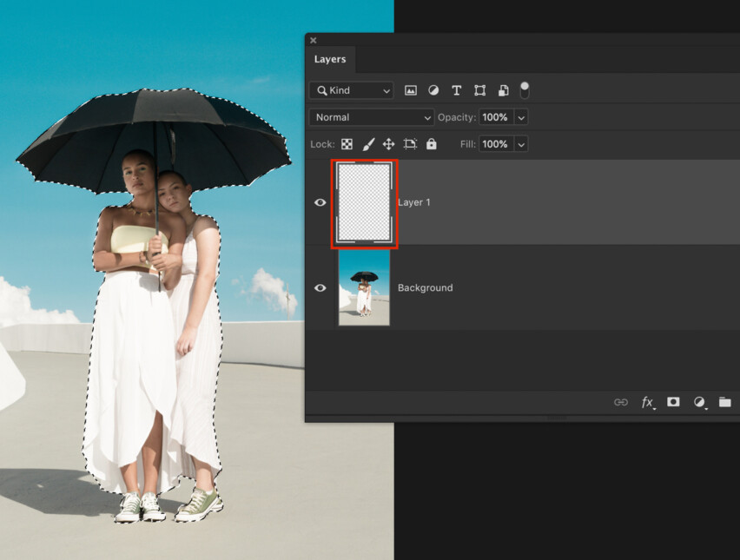Add a layer style with the fx icon

click(x=648, y=402)
